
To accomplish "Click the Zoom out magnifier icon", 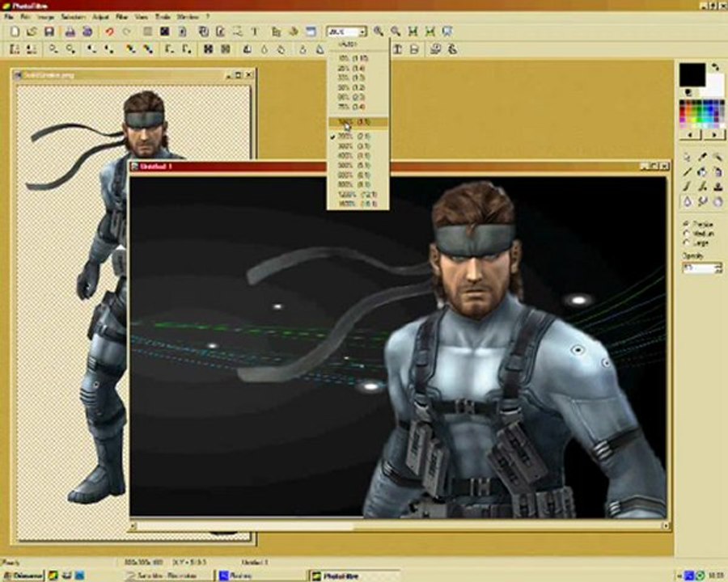I will 395,32.
